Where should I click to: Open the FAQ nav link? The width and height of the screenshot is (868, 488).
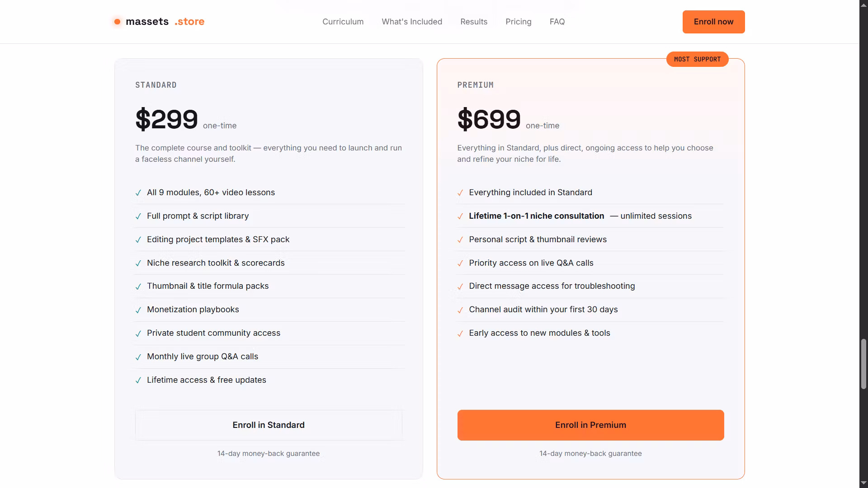coord(557,22)
